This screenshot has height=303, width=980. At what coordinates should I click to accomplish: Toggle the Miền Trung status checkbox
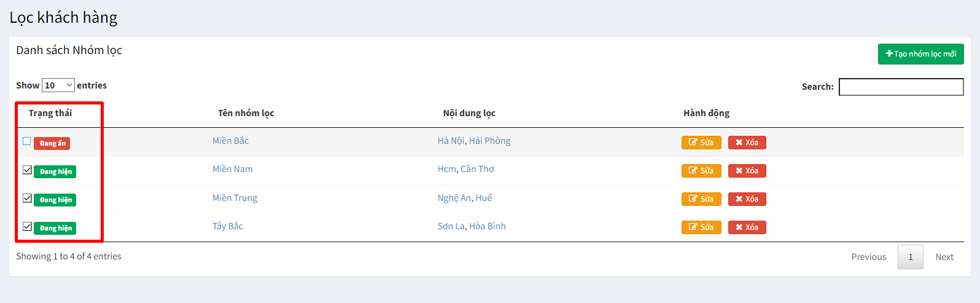point(27,198)
